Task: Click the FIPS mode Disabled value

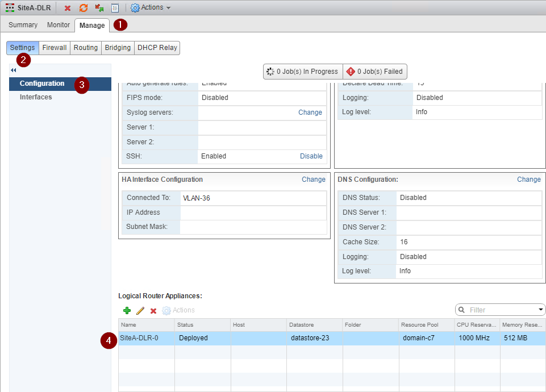Action: point(215,98)
